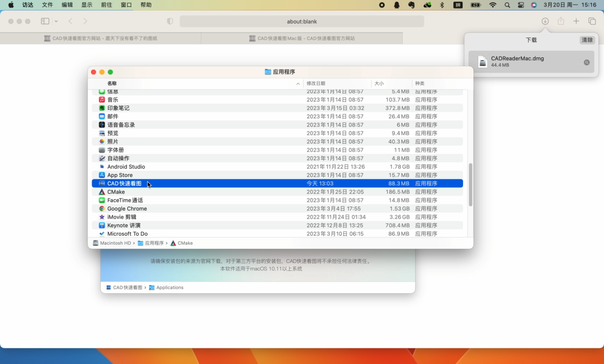
Task: Select the Microsoft To Do icon
Action: [102, 234]
